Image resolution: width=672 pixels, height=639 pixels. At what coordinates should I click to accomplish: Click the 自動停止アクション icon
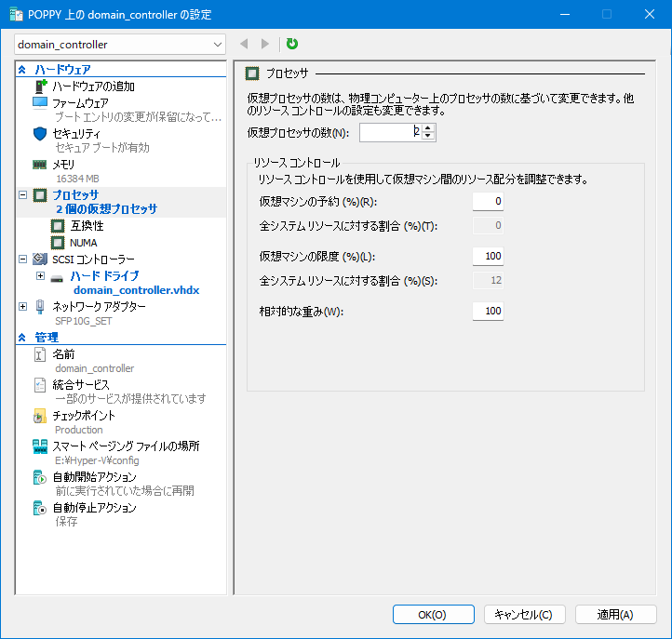point(40,508)
